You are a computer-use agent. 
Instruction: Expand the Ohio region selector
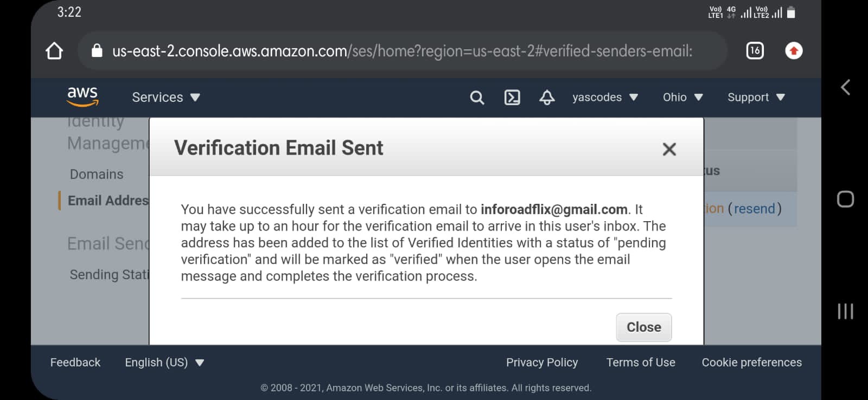point(682,98)
